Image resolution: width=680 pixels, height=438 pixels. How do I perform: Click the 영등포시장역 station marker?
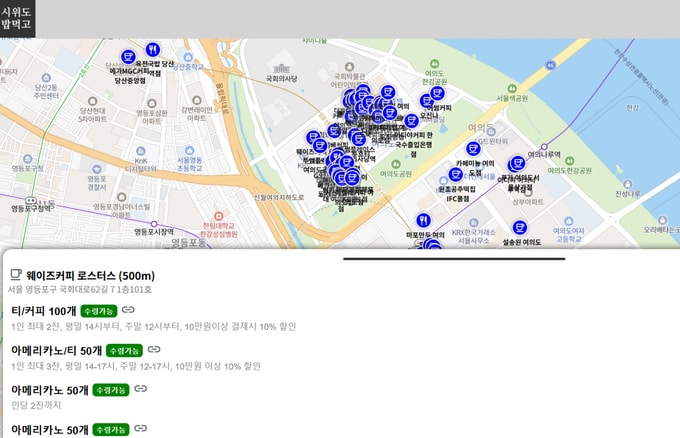click(154, 224)
